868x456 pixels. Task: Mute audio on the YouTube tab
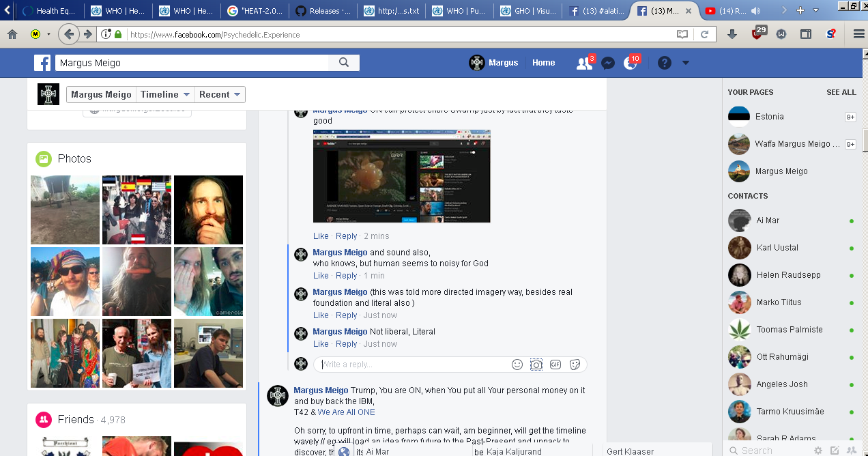[x=755, y=11]
